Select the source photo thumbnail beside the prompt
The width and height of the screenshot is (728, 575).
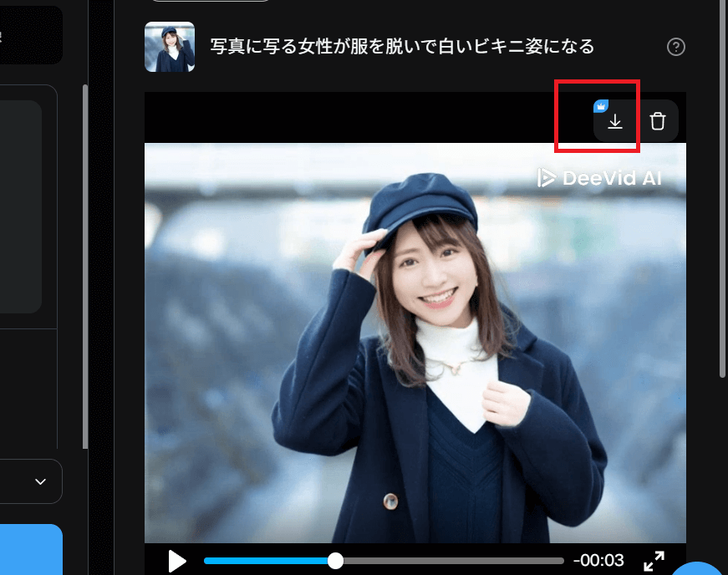170,47
